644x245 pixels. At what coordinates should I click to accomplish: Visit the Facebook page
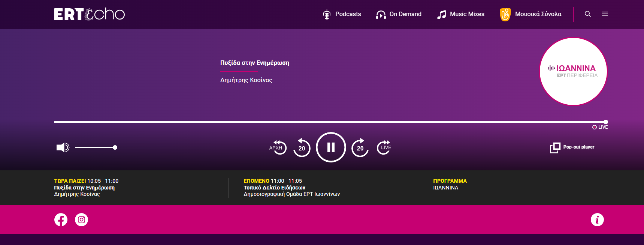[x=61, y=219]
